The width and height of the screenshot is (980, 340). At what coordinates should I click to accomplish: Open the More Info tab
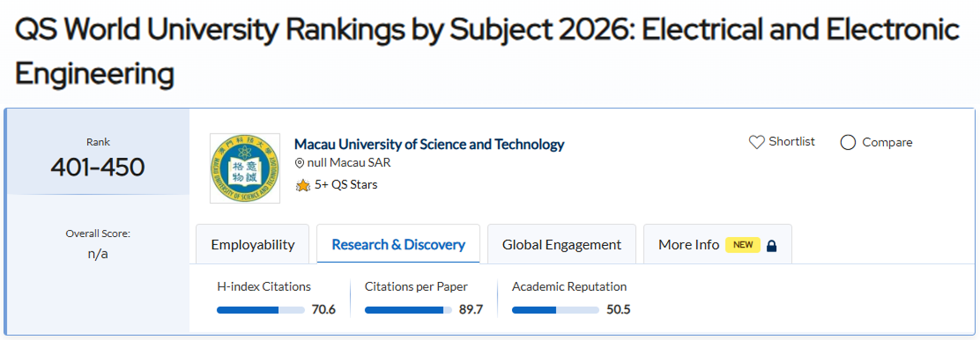tap(688, 245)
